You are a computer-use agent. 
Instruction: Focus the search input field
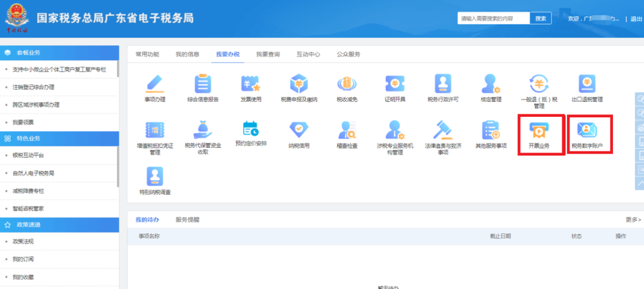pyautogui.click(x=494, y=18)
